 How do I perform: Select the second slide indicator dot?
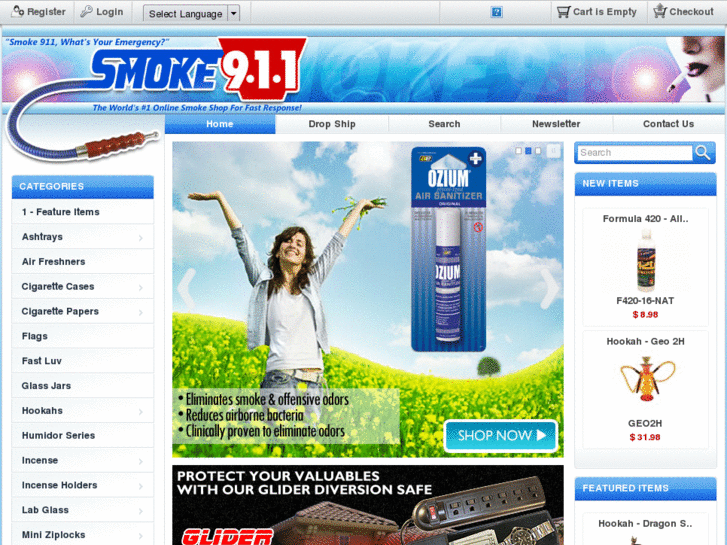528,151
